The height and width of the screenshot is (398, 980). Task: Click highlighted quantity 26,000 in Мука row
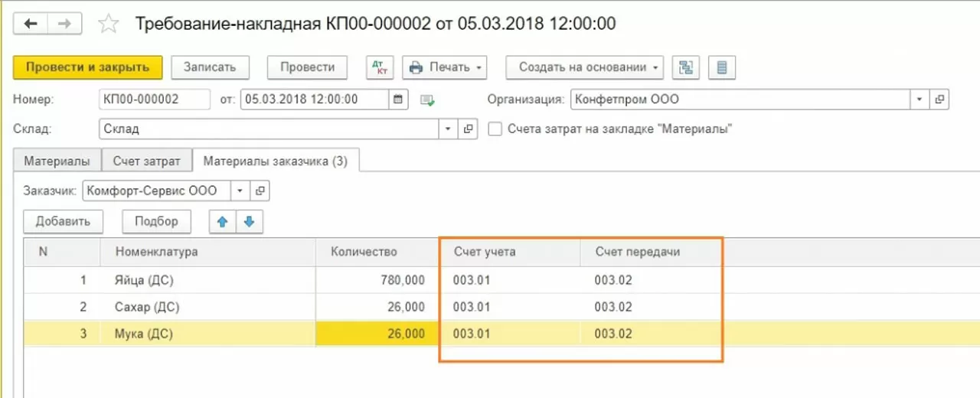click(x=378, y=334)
